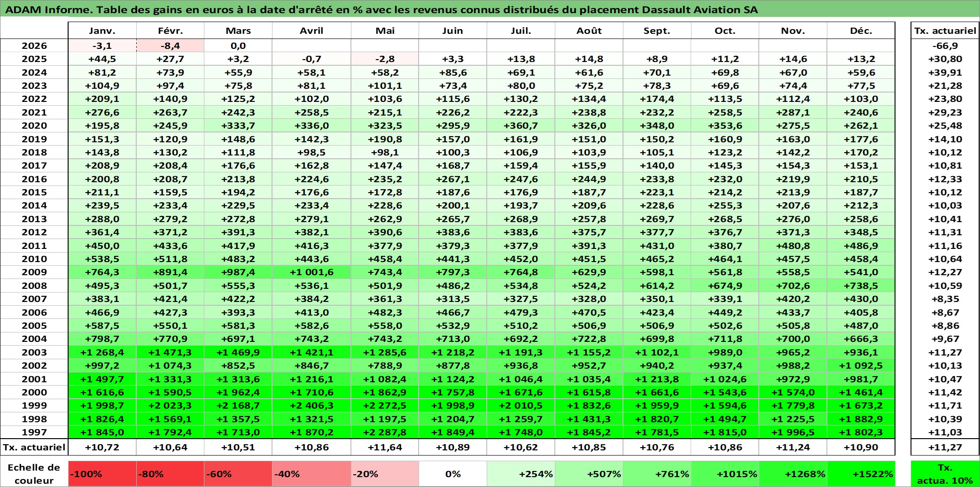
Task: Click the 2009 year row label
Action: pos(34,272)
